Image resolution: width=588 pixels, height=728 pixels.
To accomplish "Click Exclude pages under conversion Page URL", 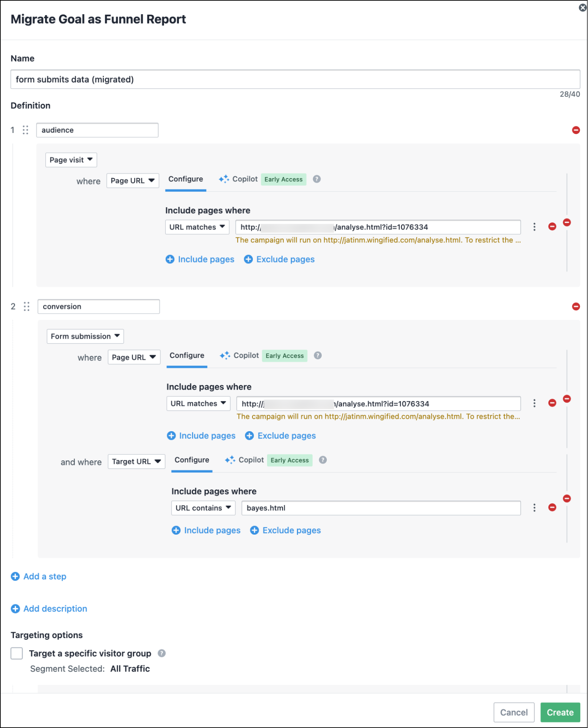I will coord(281,435).
